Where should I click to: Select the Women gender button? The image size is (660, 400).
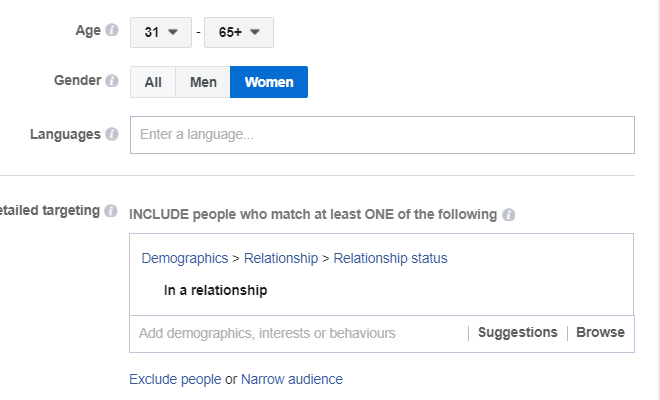tap(268, 82)
